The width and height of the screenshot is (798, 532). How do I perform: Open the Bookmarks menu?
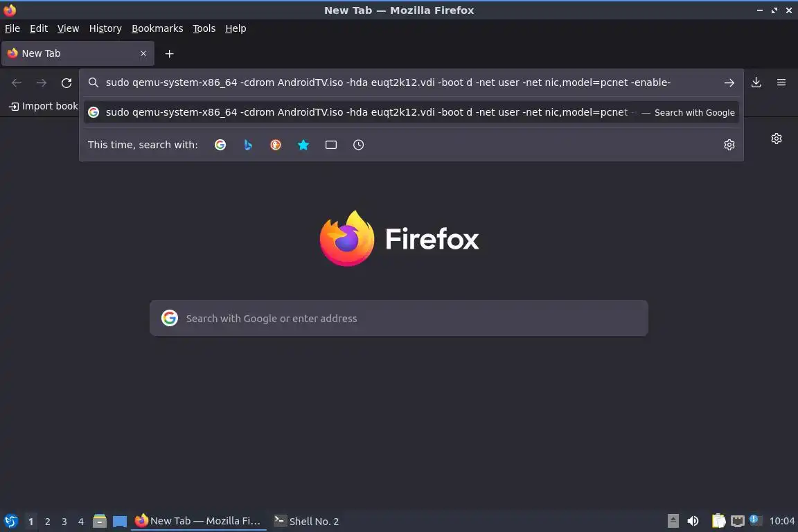[157, 28]
